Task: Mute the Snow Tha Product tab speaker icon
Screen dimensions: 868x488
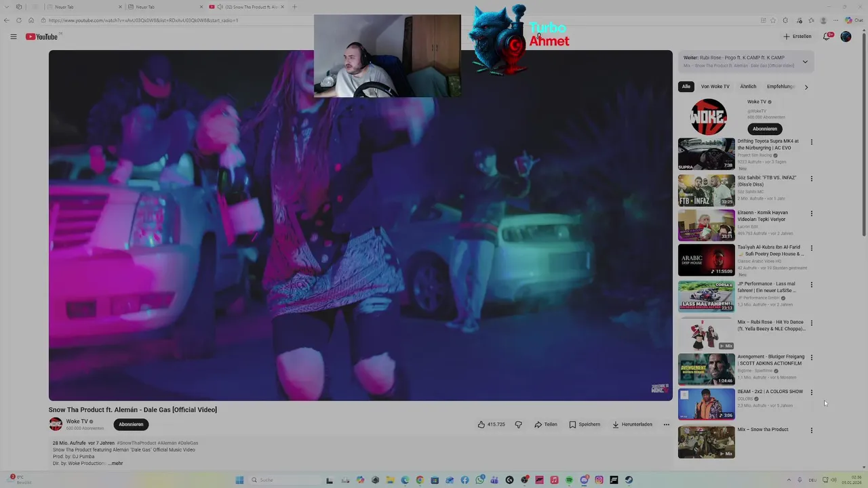Action: pos(220,7)
